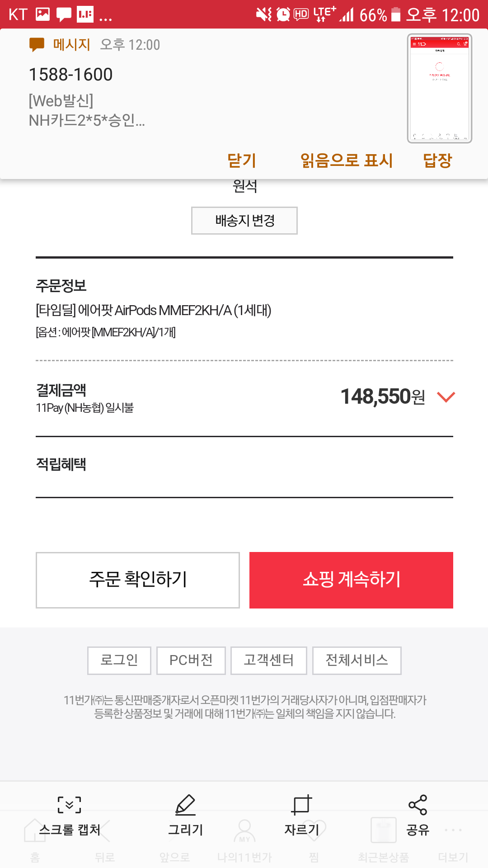Open the 로그인 footer link
Screen dimensions: 488x868
pos(119,660)
